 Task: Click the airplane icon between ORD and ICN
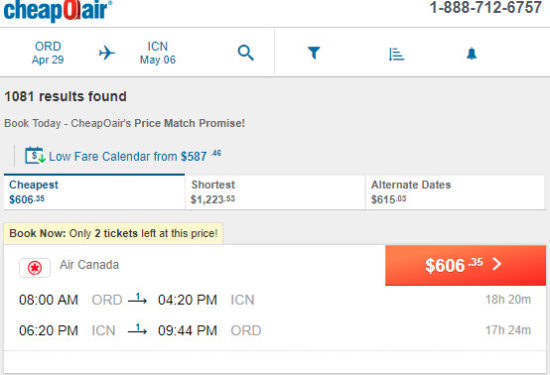pos(107,53)
